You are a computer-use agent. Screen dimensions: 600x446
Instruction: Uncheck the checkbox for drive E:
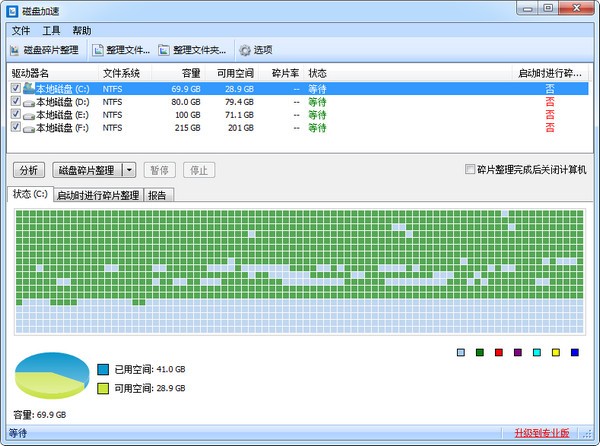click(15, 114)
